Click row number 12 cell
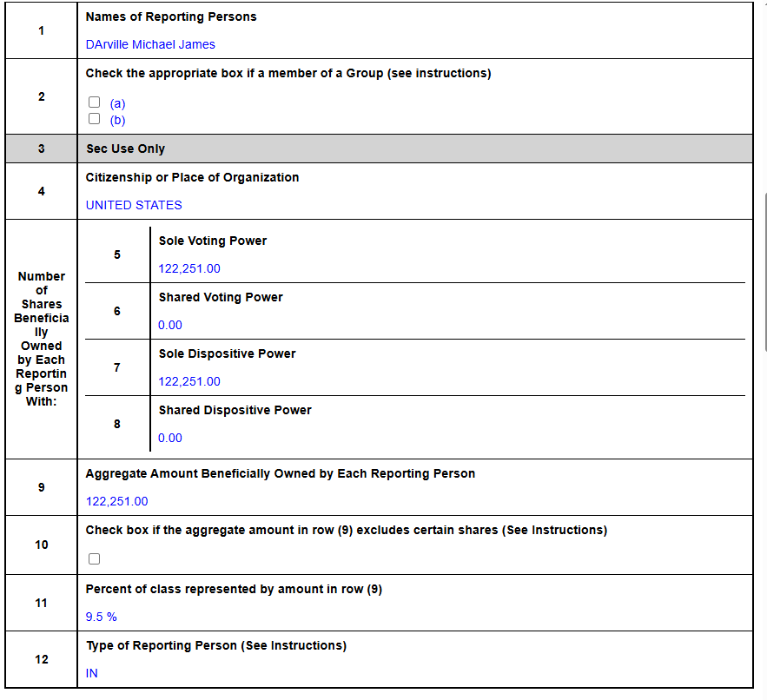Viewport: 767px width, 700px height. (42, 659)
